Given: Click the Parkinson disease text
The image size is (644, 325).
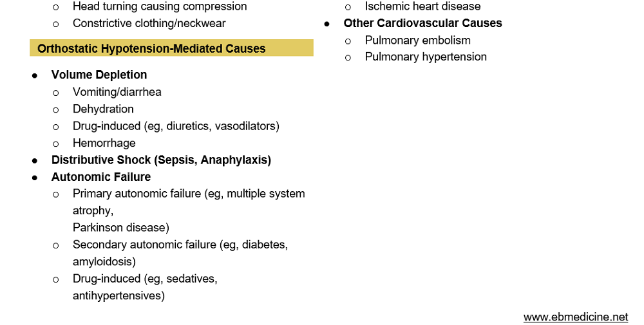Looking at the screenshot, I should click(x=120, y=227).
